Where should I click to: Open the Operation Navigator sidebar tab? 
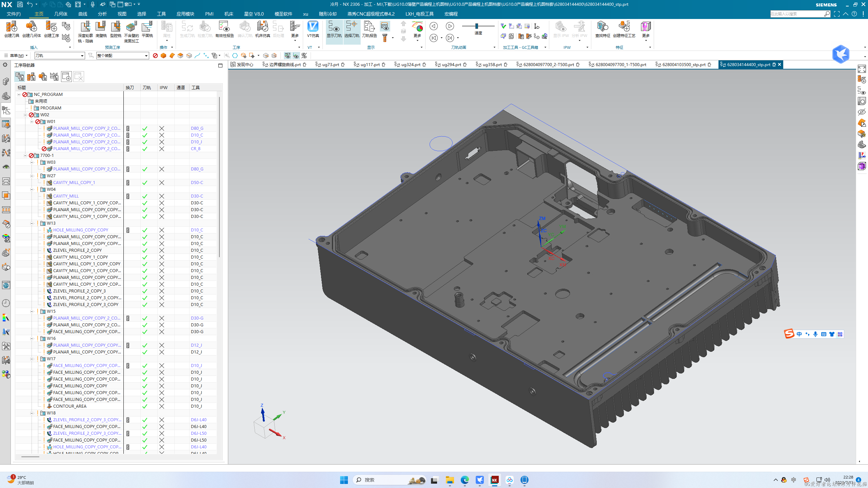click(6, 110)
